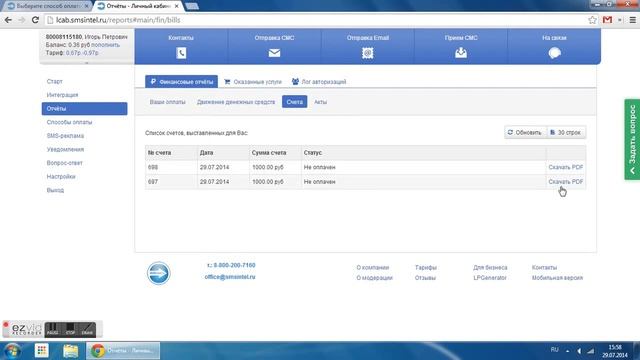Show hidden tray icons arrow
This screenshot has width=640, height=360.
(x=567, y=351)
